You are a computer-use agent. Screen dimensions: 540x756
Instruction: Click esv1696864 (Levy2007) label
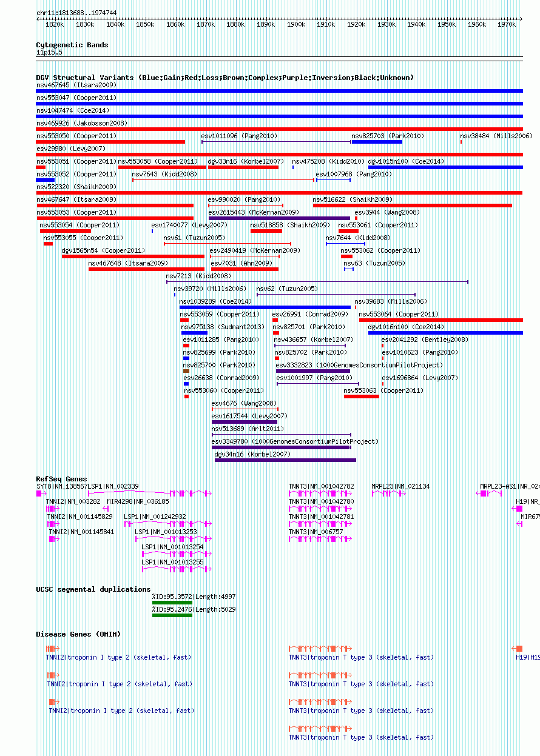click(419, 378)
